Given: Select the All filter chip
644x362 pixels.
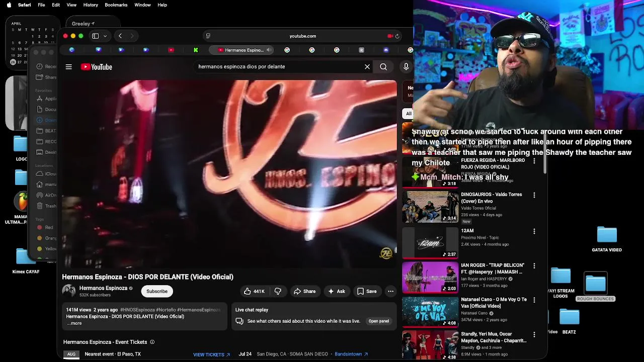Looking at the screenshot, I should 409,114.
